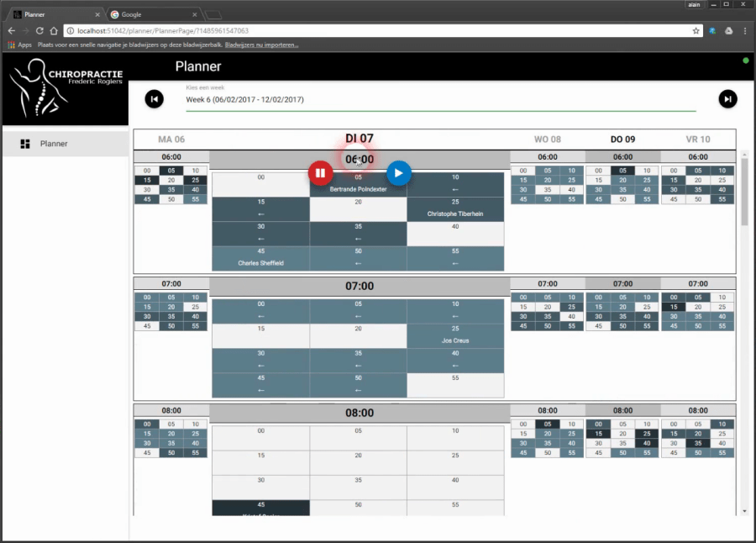The width and height of the screenshot is (756, 543).
Task: Reload the page with the refresh icon
Action: pos(39,30)
